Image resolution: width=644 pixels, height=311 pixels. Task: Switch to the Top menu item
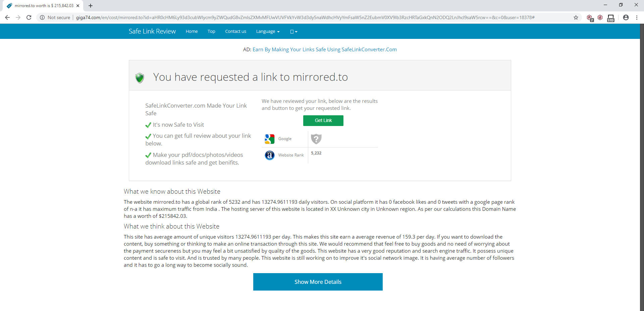tap(211, 31)
